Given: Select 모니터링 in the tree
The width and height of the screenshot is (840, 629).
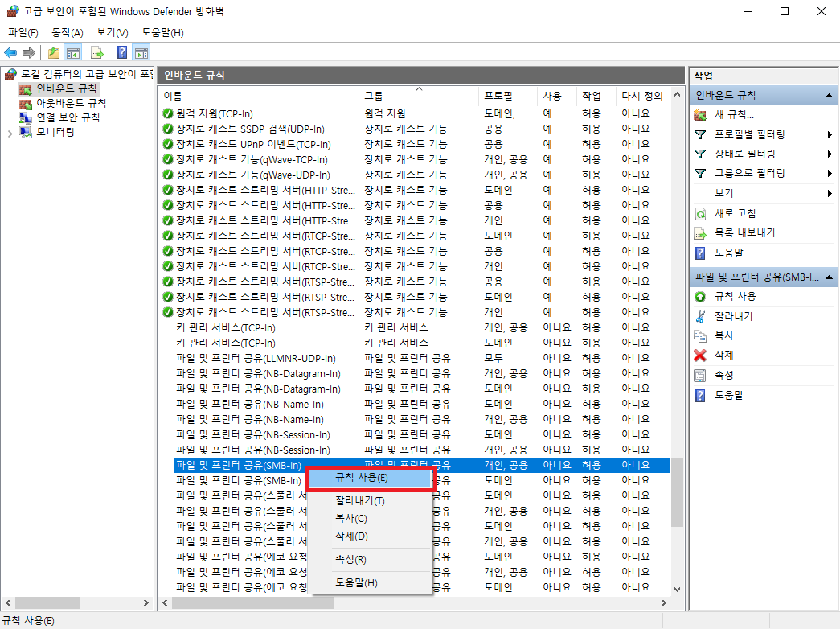Looking at the screenshot, I should click(x=55, y=132).
